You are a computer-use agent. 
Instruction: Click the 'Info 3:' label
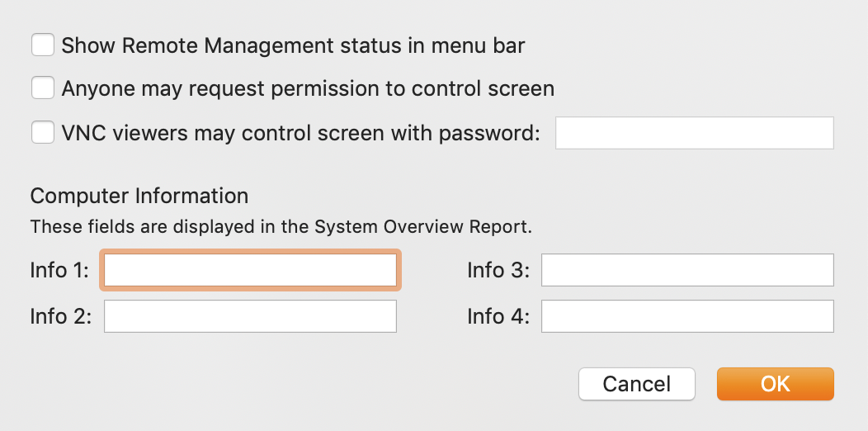498,270
